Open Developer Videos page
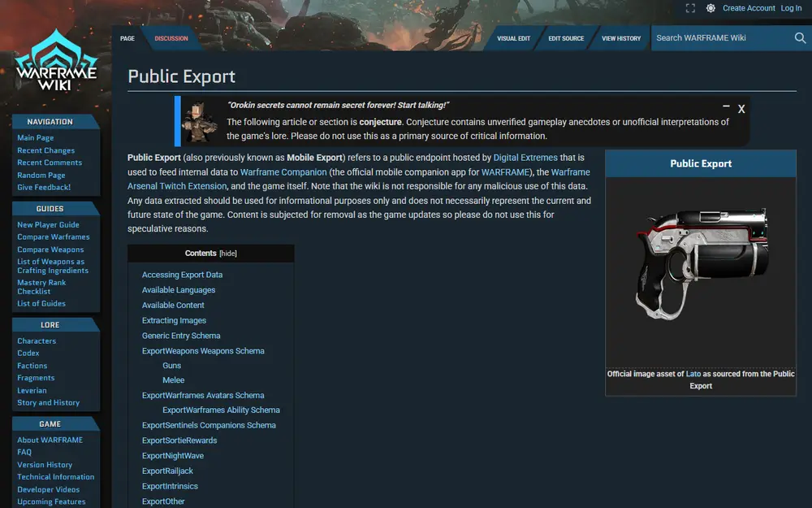 point(48,490)
